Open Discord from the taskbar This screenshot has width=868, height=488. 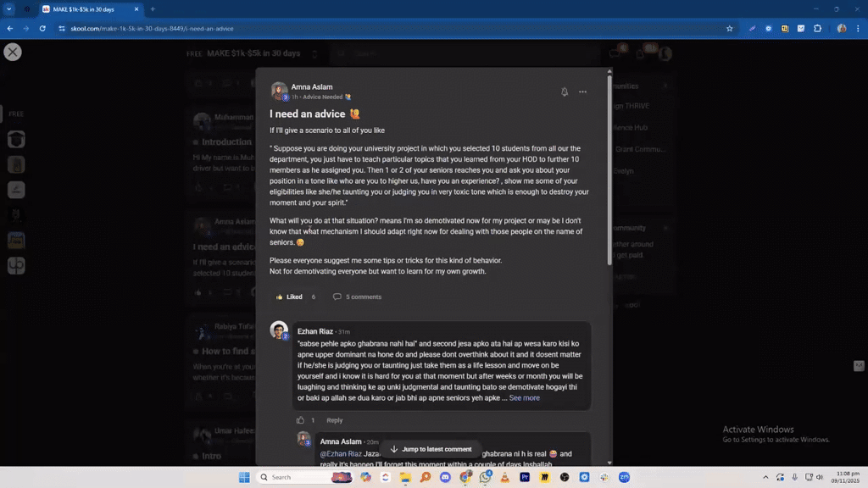pyautogui.click(x=445, y=477)
